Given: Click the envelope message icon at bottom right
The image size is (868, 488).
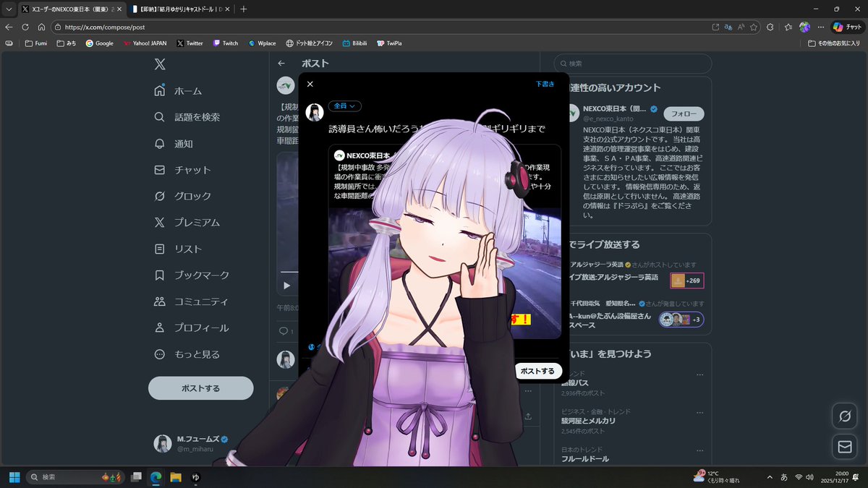Looking at the screenshot, I should click(x=843, y=446).
